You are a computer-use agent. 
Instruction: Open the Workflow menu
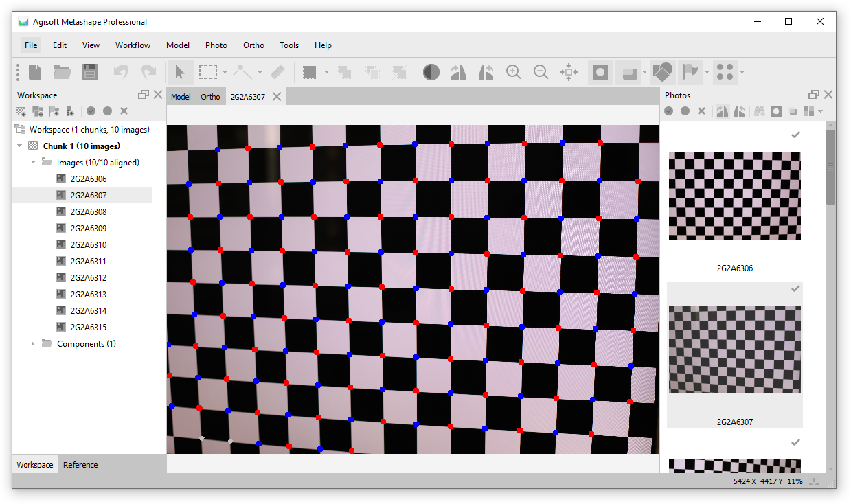tap(133, 45)
